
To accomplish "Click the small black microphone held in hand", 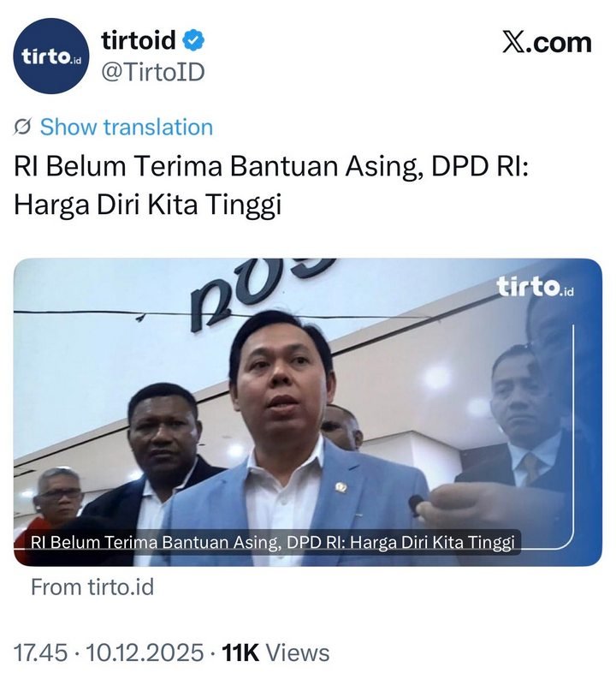I will point(418,505).
